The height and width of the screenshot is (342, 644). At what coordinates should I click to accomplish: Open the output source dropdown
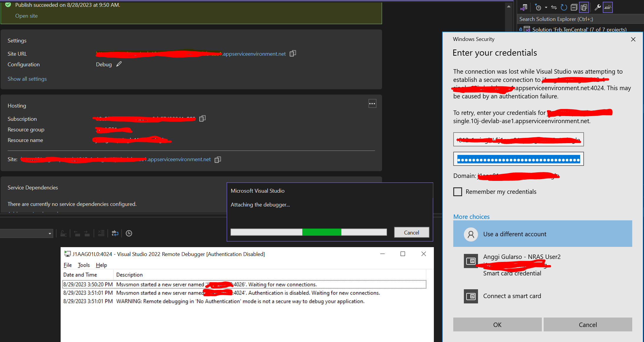(50, 234)
